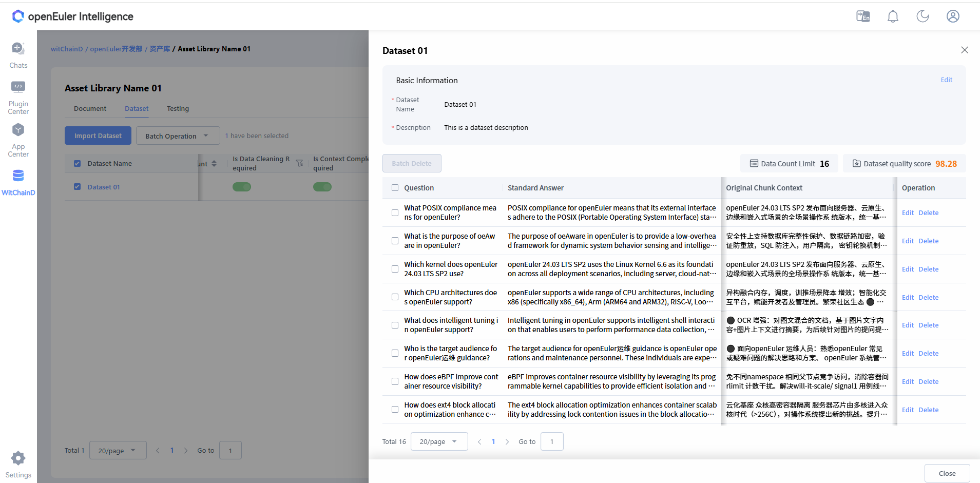Toggle dark mode moon icon

pyautogui.click(x=923, y=16)
